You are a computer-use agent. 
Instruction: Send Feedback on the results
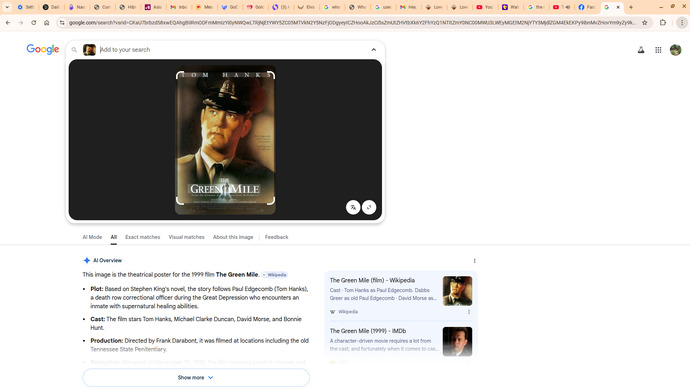pos(276,237)
